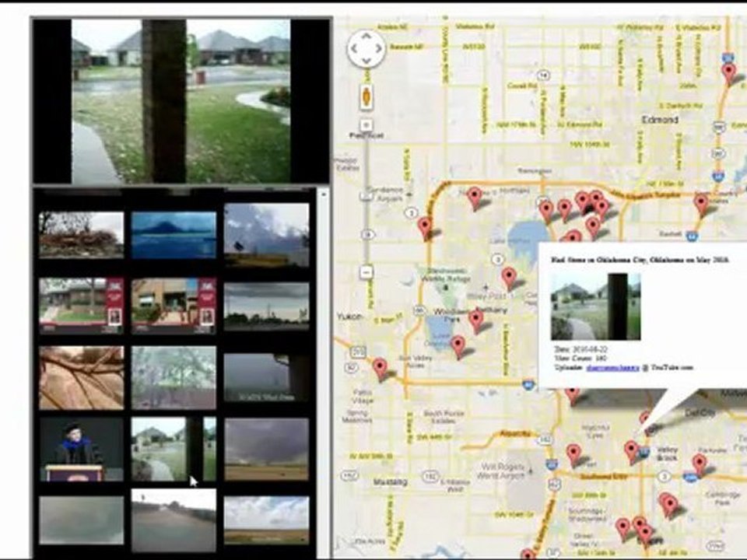Open the uploader username link in the map popup
Screen dimensions: 747x560
coord(612,368)
